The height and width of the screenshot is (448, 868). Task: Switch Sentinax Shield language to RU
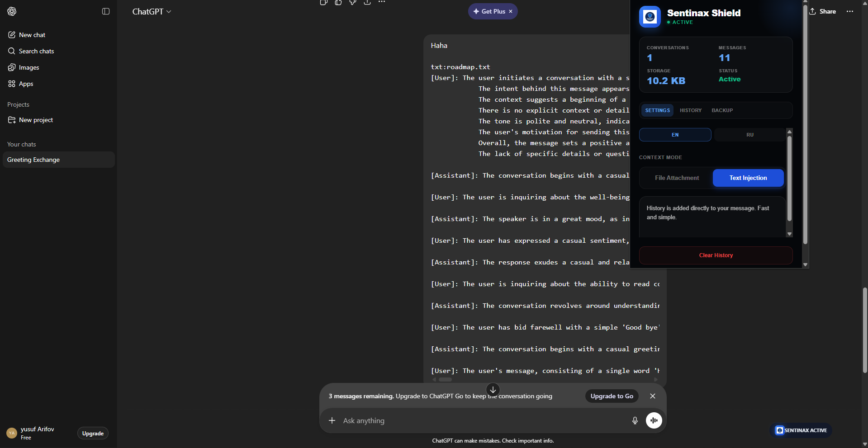click(x=749, y=135)
